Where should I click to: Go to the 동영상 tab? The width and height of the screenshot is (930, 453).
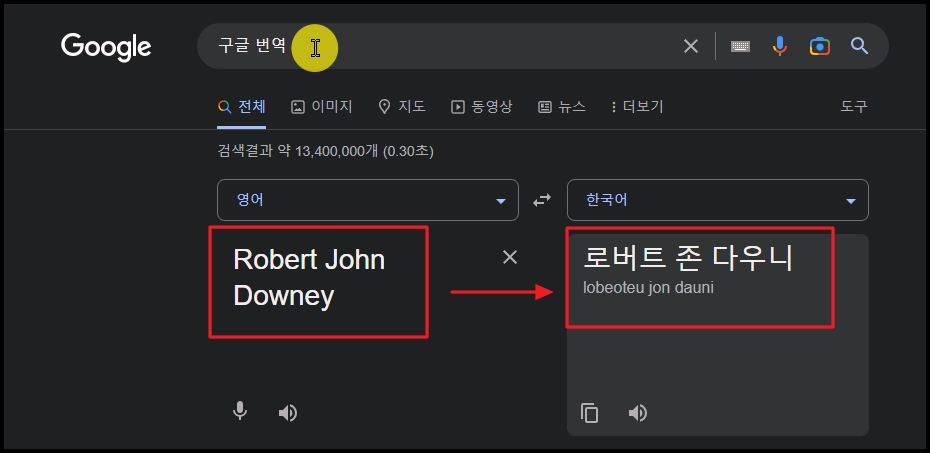tap(482, 107)
